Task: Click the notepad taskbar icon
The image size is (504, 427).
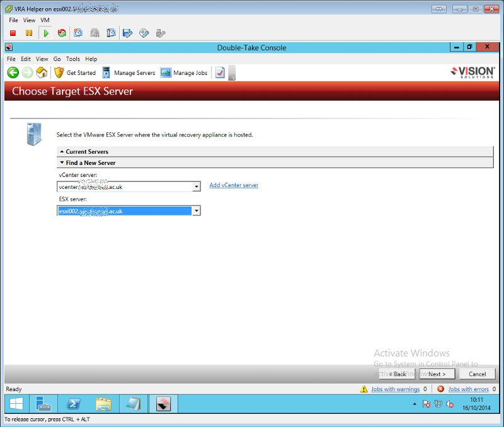Action: click(x=134, y=404)
